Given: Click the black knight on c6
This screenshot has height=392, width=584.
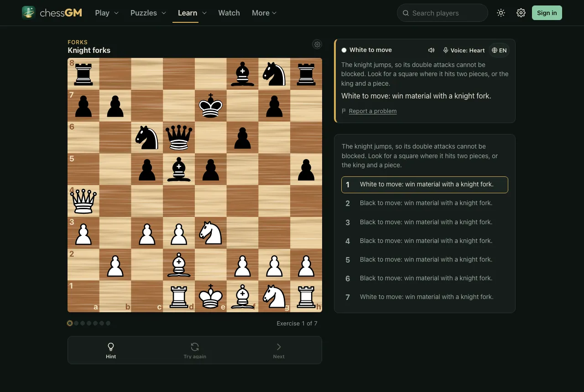Looking at the screenshot, I should coord(147,137).
